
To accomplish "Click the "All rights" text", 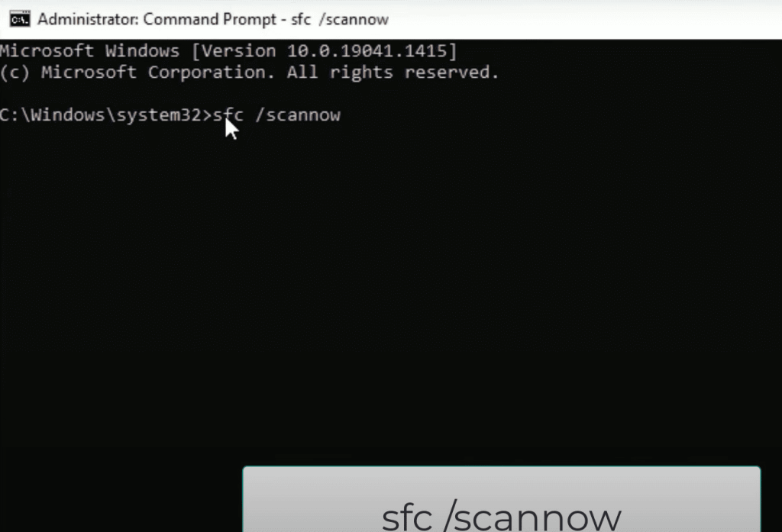I will (340, 73).
